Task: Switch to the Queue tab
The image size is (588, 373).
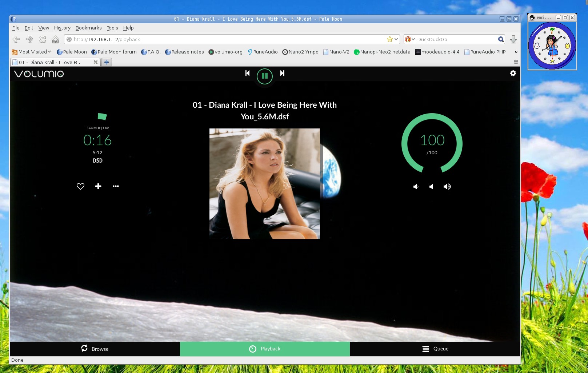Action: tap(435, 349)
